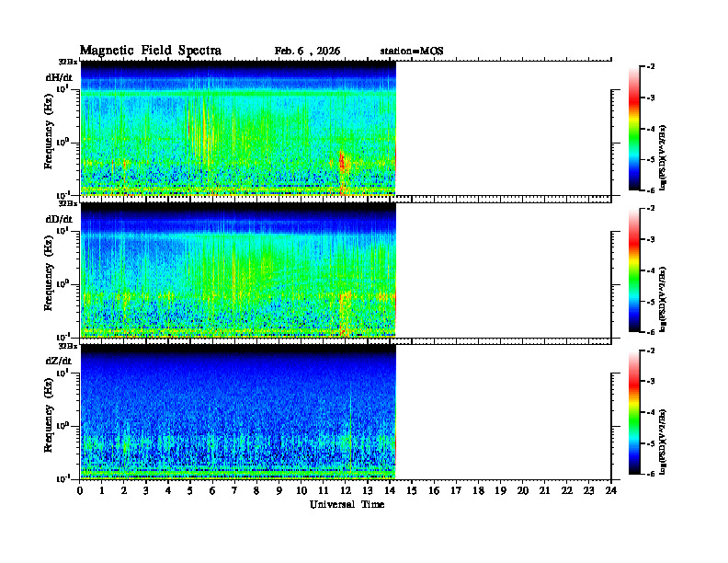The image size is (728, 563).
Task: Click hour 6 on the Universal Time axis
Action: click(212, 491)
